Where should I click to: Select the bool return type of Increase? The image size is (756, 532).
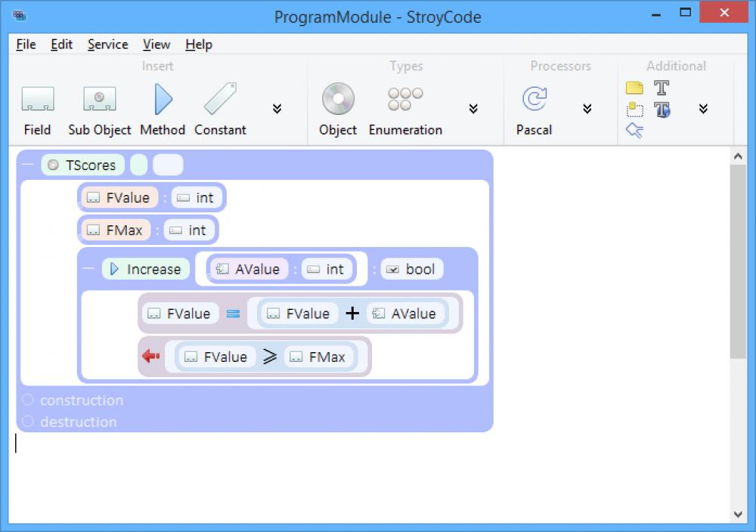coord(411,268)
